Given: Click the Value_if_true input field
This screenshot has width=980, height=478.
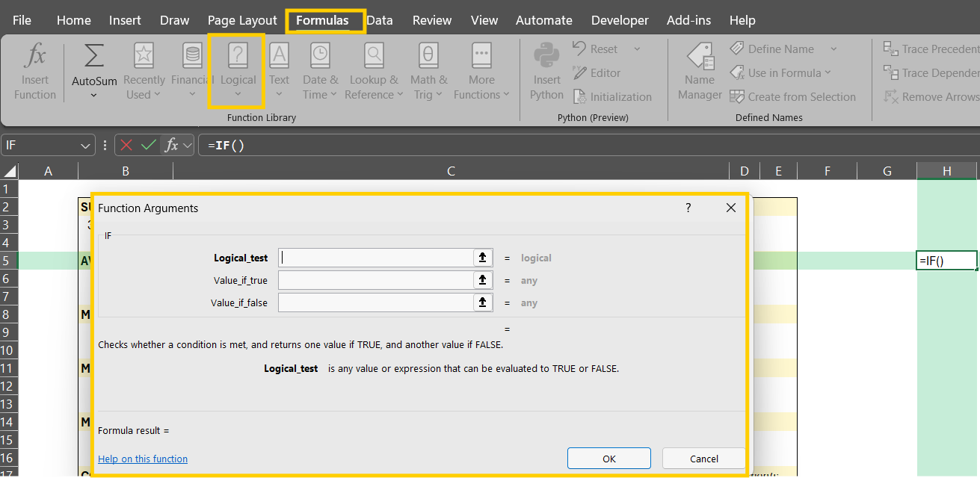Looking at the screenshot, I should click(x=377, y=280).
